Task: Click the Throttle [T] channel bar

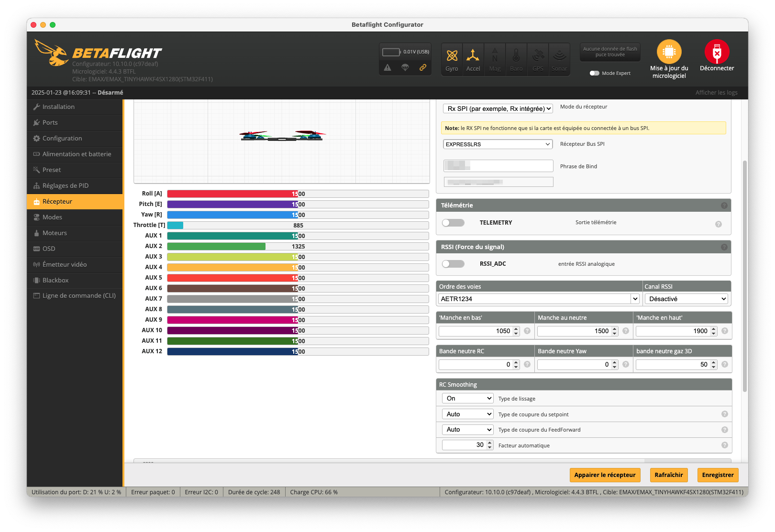Action: [298, 225]
